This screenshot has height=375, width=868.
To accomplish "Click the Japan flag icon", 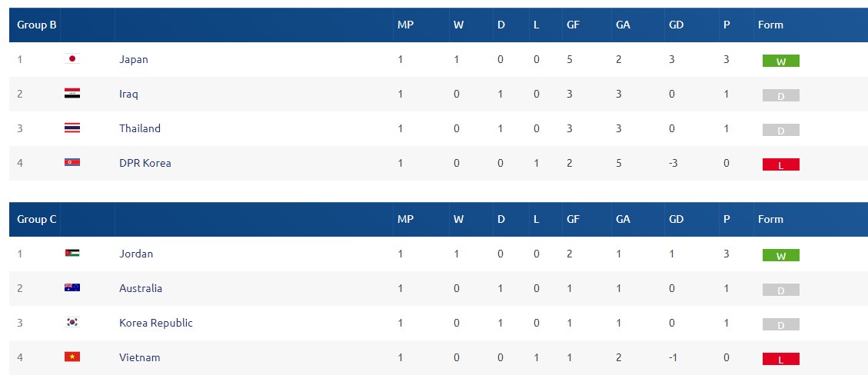I will click(72, 59).
